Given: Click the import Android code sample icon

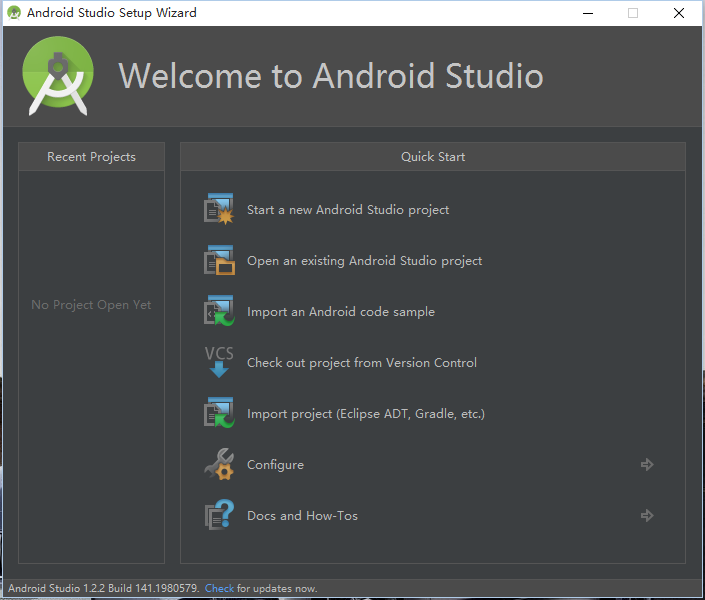Looking at the screenshot, I should pos(218,311).
